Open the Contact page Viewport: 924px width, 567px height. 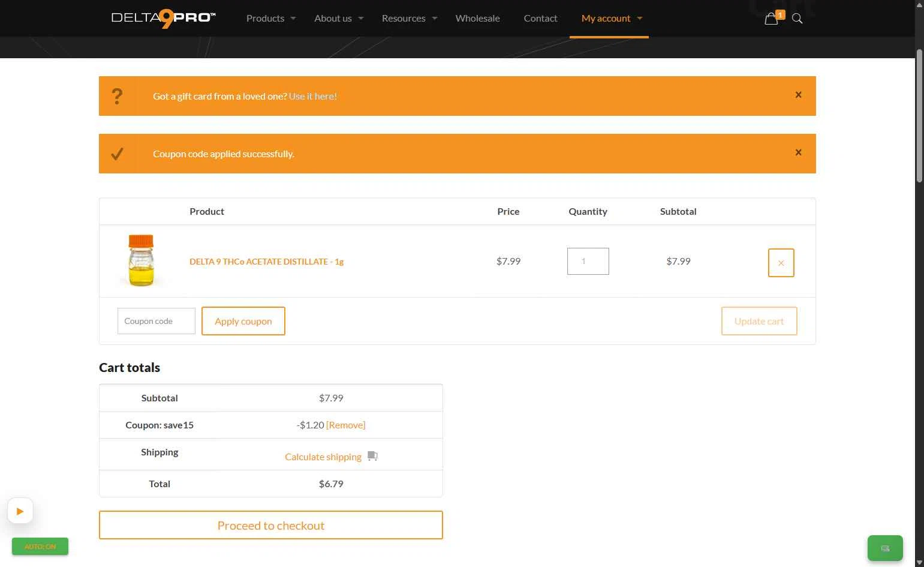pyautogui.click(x=540, y=19)
